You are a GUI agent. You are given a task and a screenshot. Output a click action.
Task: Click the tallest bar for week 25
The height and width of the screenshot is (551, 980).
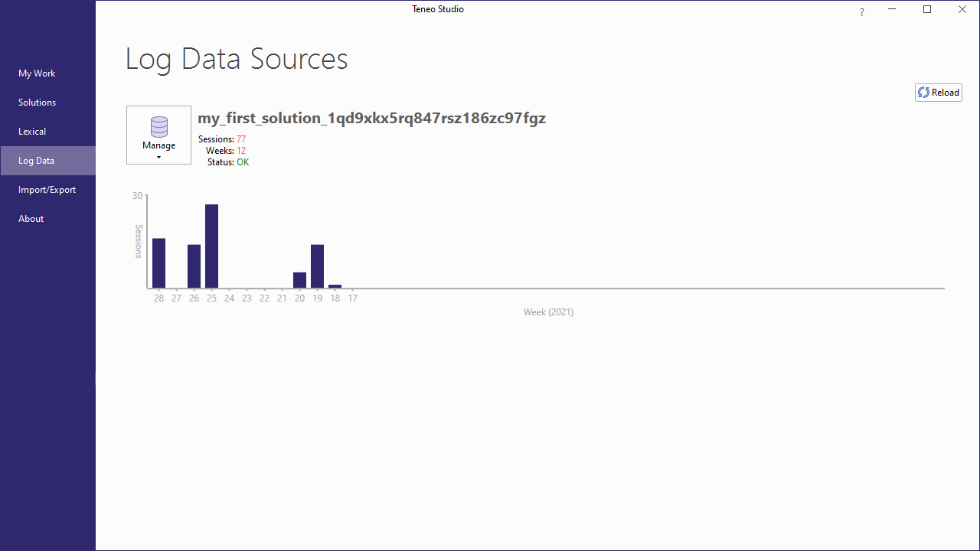coord(211,246)
